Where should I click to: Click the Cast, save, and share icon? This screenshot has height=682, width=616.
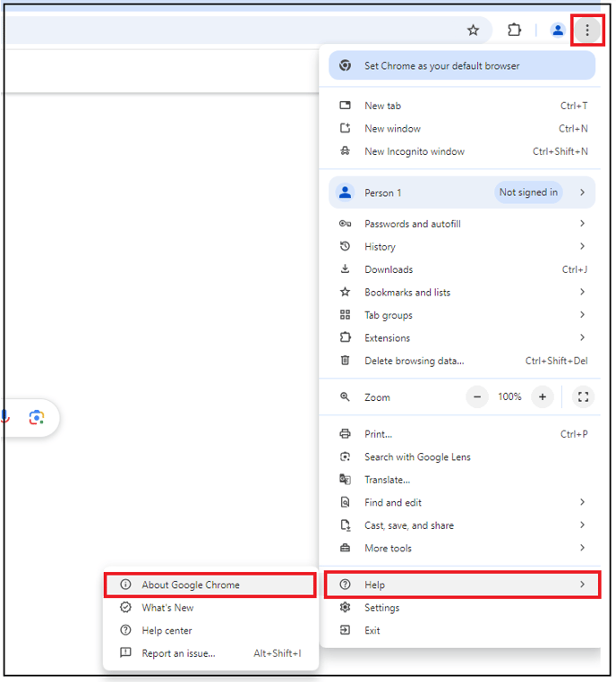click(345, 525)
